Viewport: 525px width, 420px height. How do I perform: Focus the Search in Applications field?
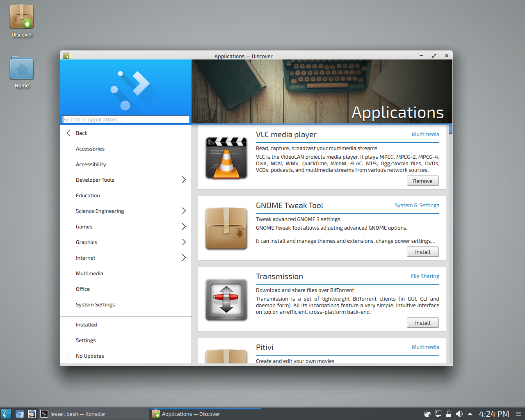(x=126, y=119)
